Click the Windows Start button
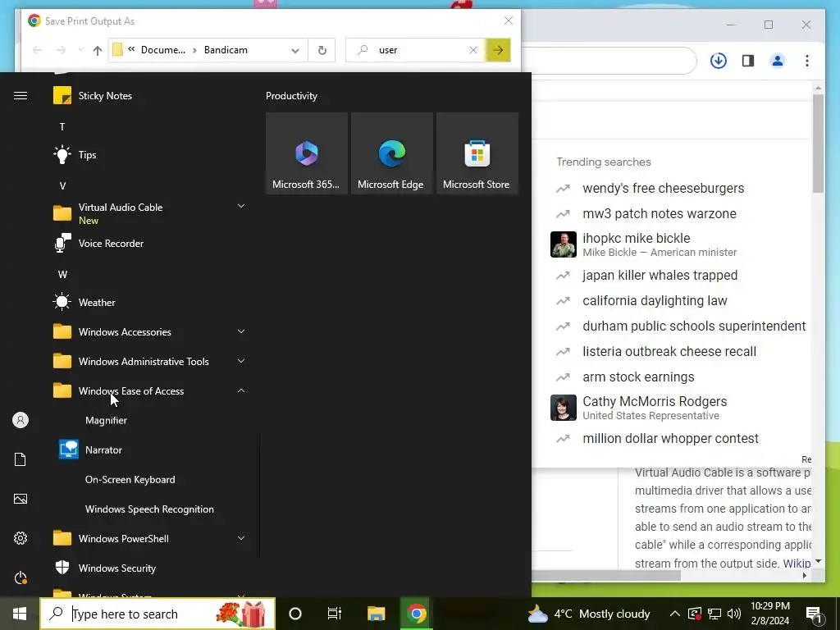Screen dimensions: 840x630 pyautogui.click(x=20, y=614)
